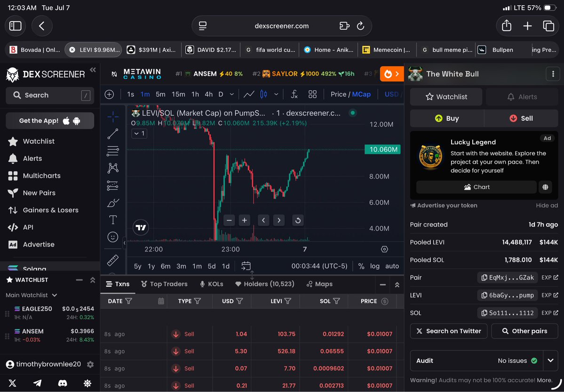Open the three-dot menu for The White Bull
The image size is (564, 392).
[x=553, y=74]
